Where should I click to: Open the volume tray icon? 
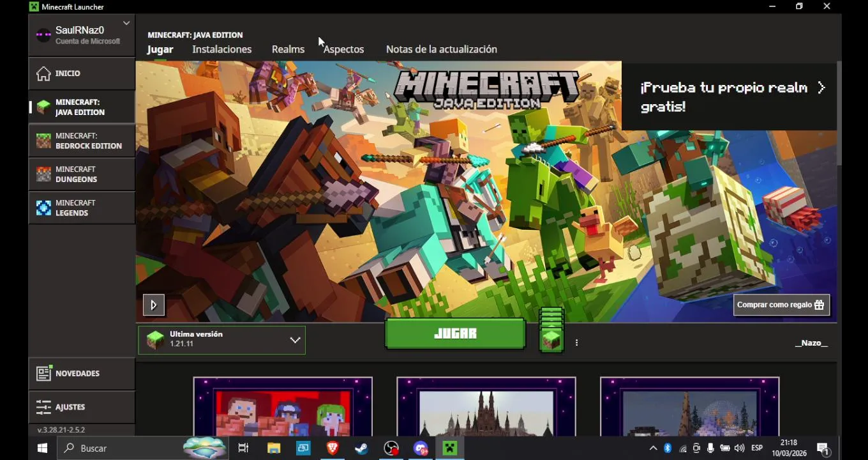coord(740,448)
